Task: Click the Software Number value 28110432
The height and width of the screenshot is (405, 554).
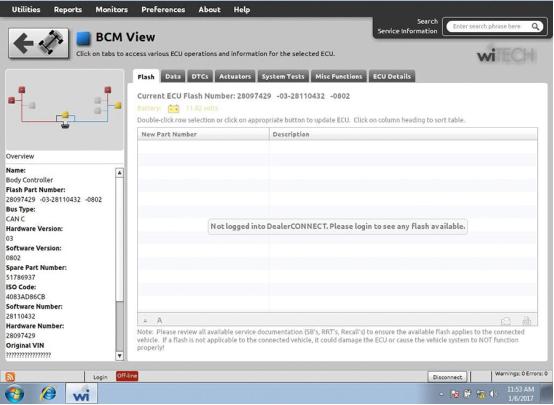Action: tap(20, 316)
